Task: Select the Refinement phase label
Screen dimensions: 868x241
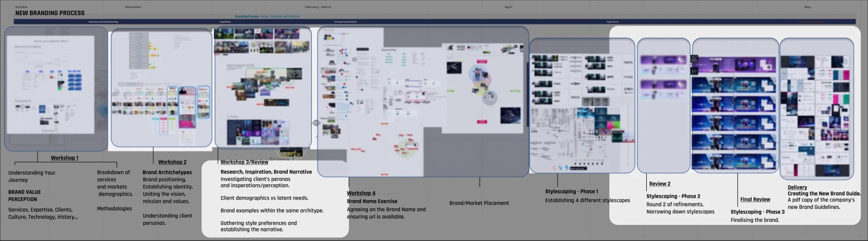Action: [x=613, y=22]
